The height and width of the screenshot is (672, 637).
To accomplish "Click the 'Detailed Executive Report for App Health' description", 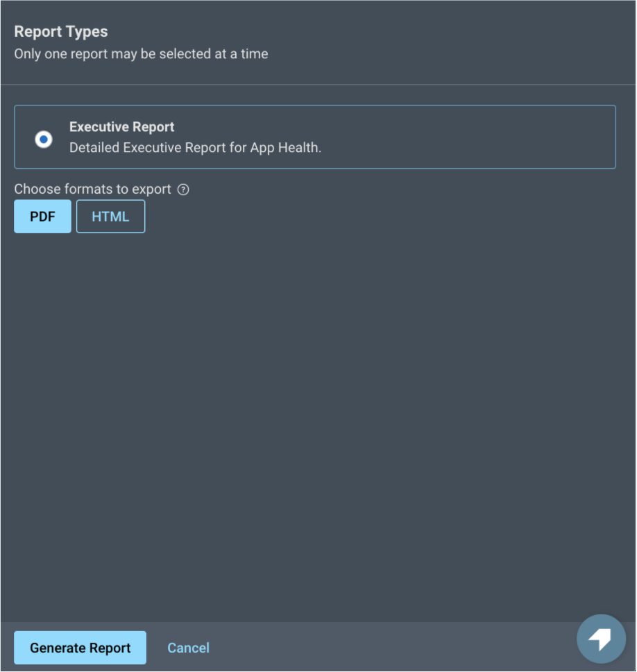I will coord(195,147).
